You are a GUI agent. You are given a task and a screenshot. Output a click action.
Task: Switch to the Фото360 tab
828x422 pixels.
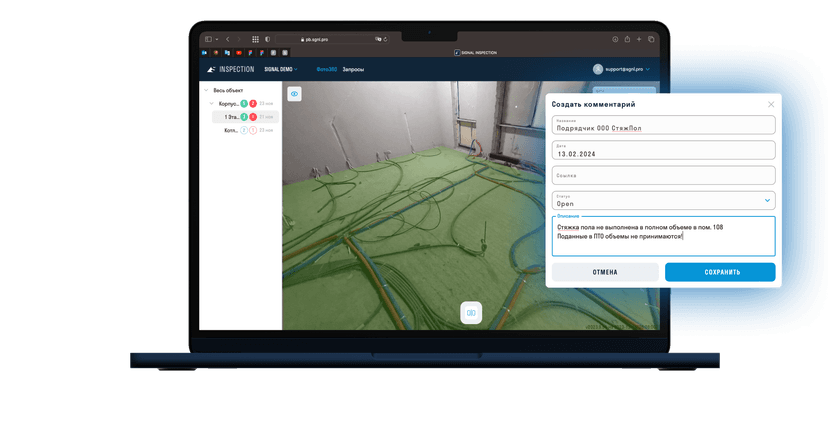325,69
